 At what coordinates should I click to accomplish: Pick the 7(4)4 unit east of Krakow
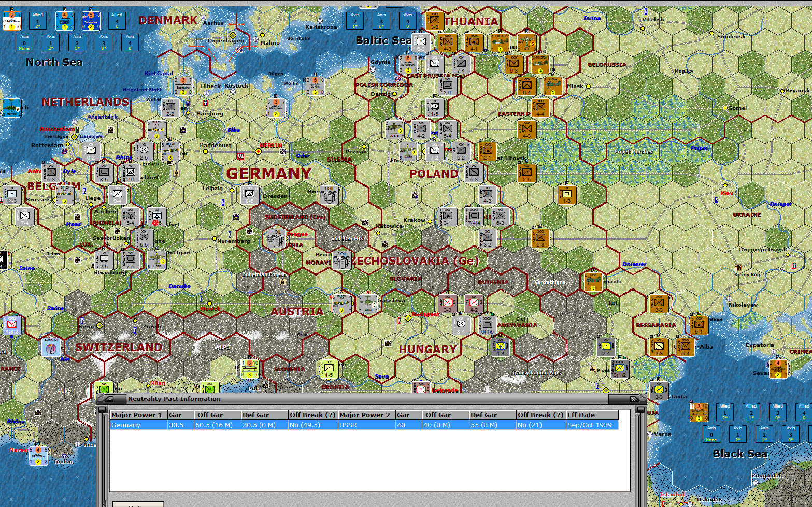[x=474, y=217]
